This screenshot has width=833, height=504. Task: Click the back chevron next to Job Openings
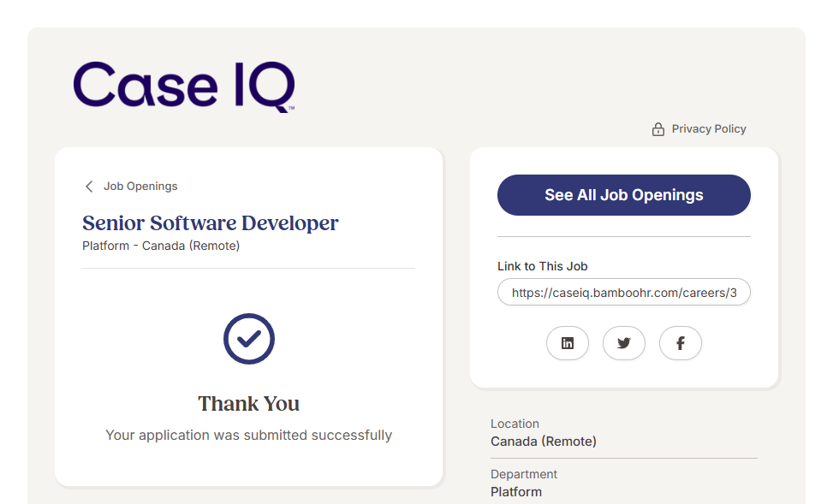89,187
